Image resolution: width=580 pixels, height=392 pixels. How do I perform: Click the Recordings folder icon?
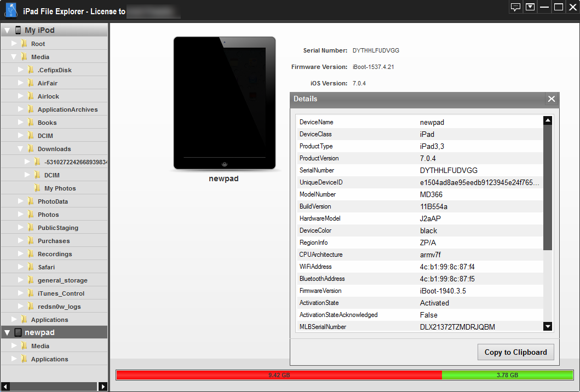point(31,253)
